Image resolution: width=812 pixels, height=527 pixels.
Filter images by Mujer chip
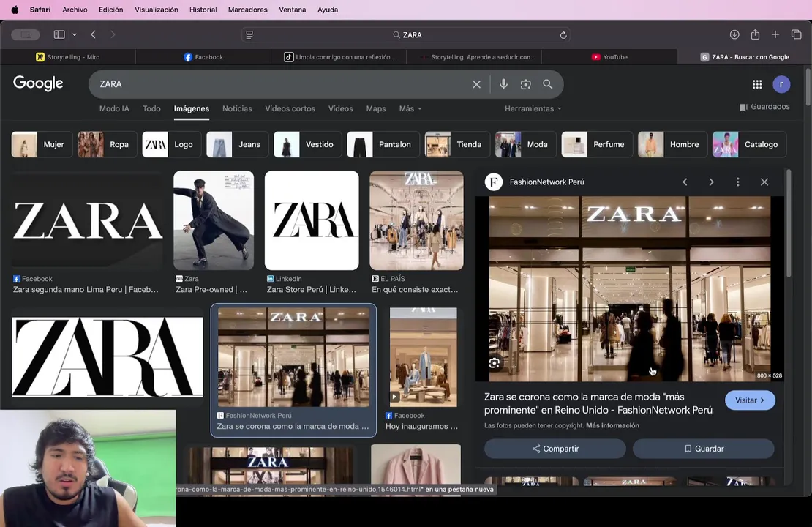[42, 144]
